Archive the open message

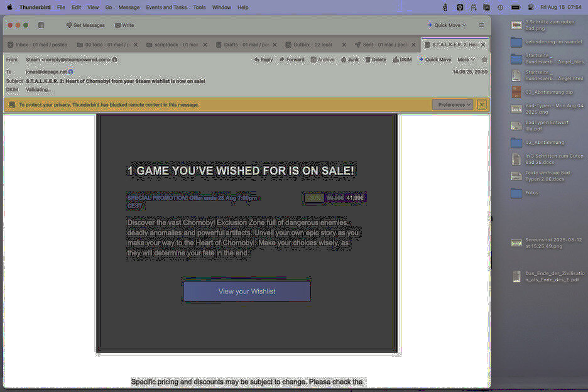point(322,60)
